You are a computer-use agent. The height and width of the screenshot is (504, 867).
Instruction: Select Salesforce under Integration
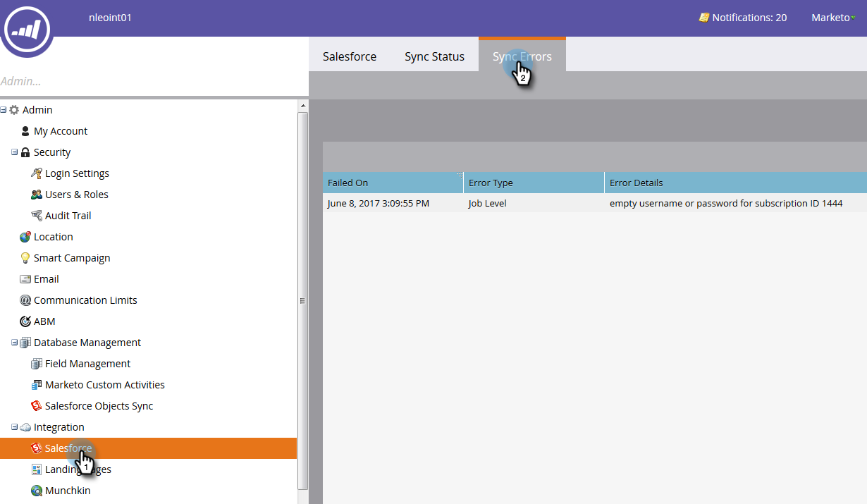coord(148,448)
